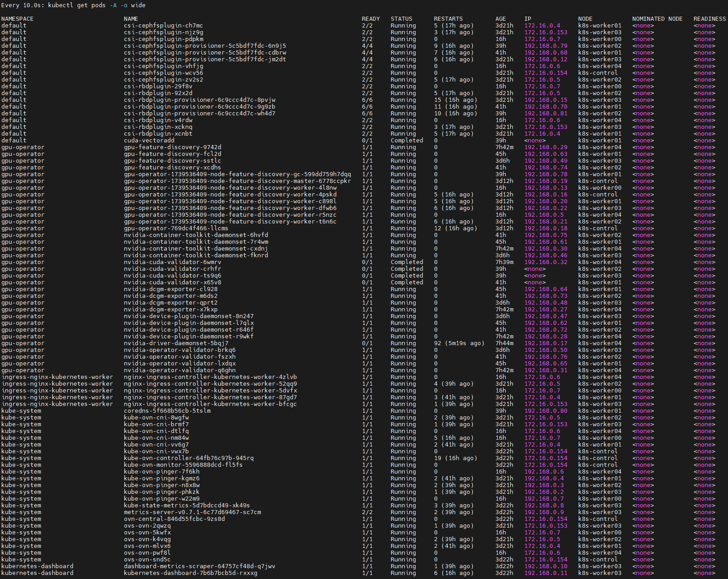Click pod coredns-5f668b56cb-5tslm
728x579 pixels.
[x=167, y=411]
